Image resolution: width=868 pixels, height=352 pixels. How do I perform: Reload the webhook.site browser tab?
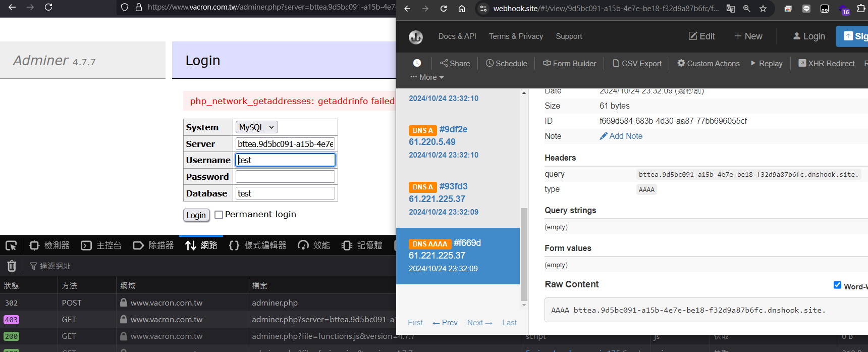[443, 8]
